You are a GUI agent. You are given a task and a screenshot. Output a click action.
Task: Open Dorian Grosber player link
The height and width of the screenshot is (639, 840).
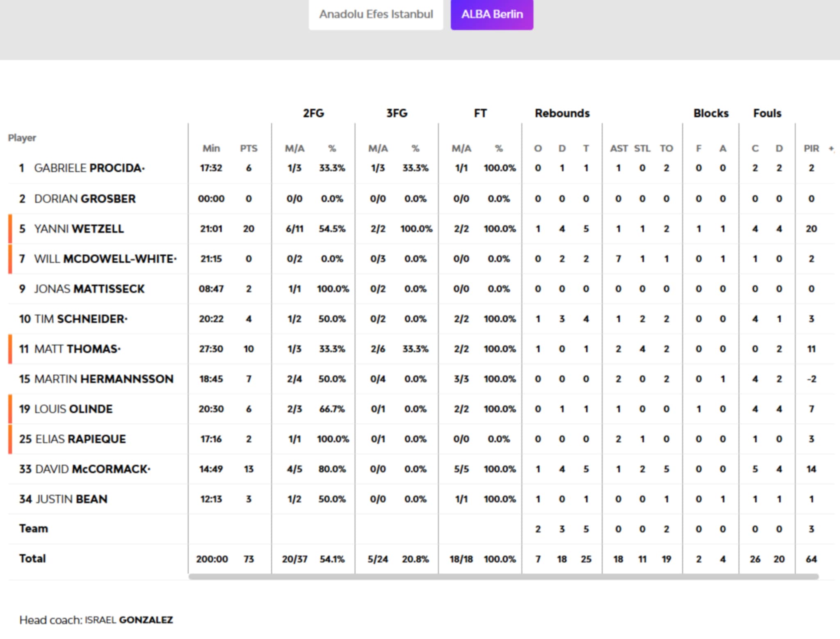[x=84, y=199]
